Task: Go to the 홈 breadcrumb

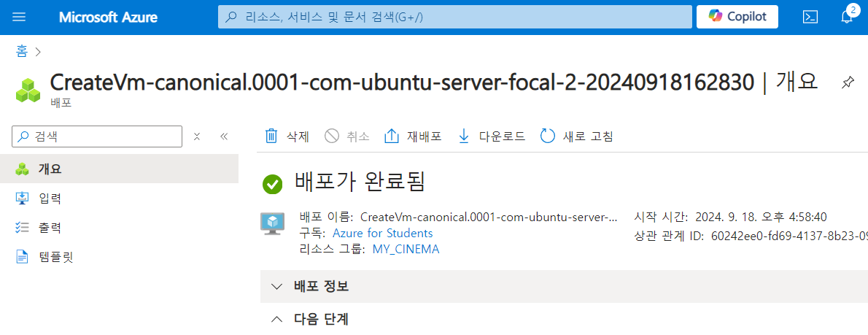Action: pos(22,52)
